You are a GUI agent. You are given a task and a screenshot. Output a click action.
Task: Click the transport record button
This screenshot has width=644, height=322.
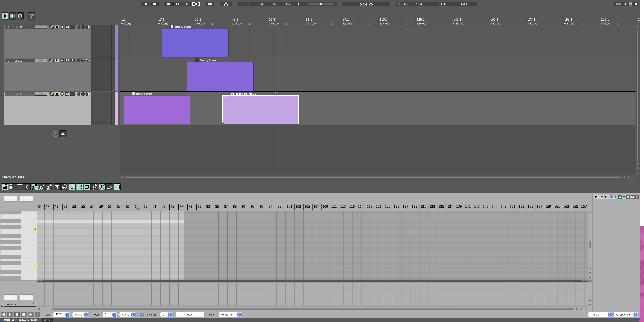click(196, 4)
